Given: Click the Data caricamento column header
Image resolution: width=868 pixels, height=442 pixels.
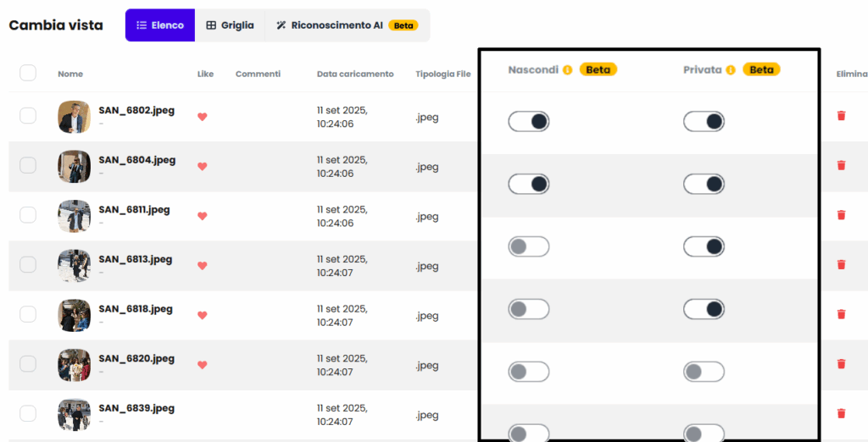Looking at the screenshot, I should click(355, 74).
